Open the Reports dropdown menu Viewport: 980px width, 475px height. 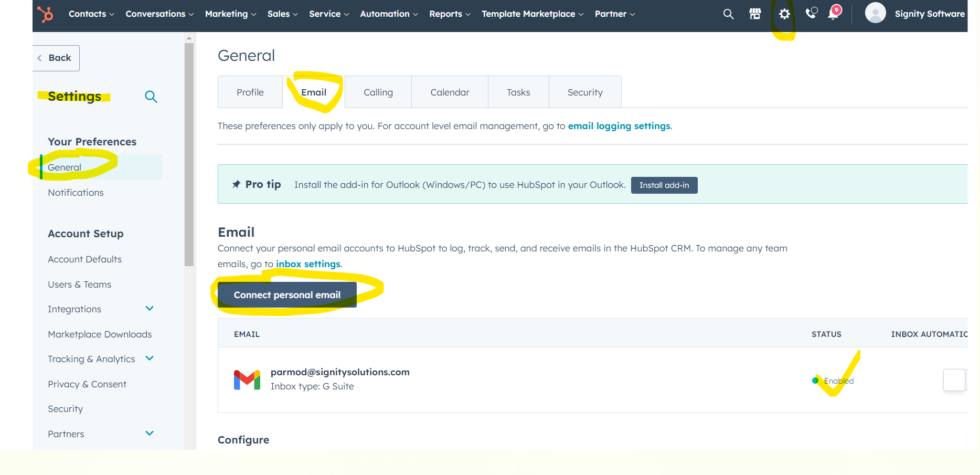(450, 14)
